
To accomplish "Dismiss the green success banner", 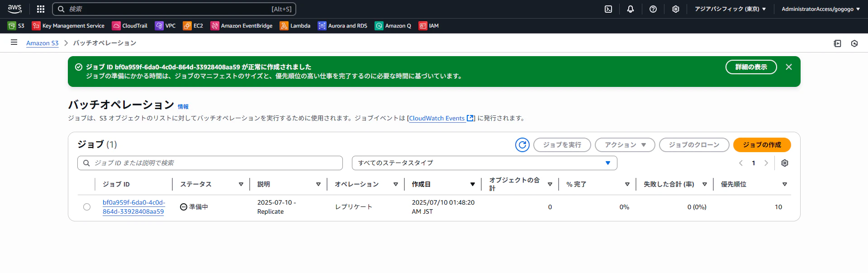I will tap(789, 67).
